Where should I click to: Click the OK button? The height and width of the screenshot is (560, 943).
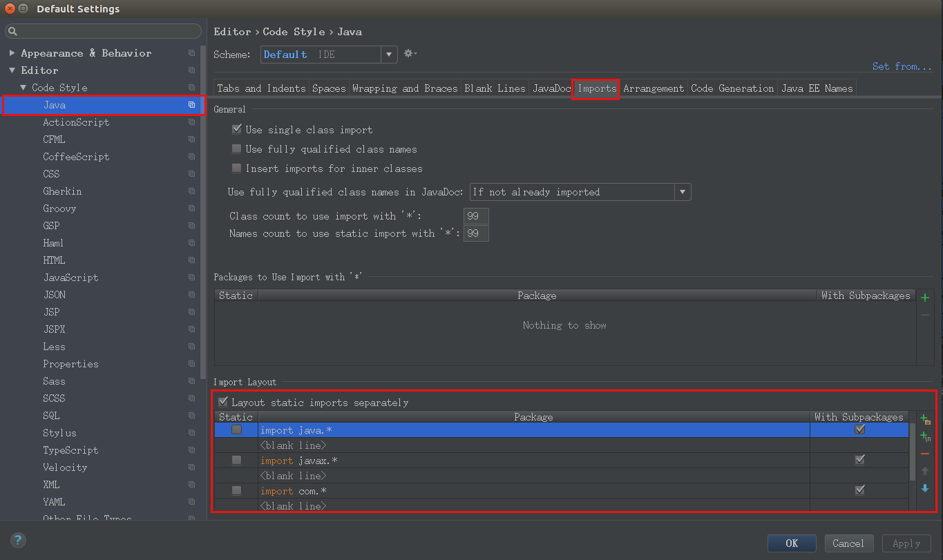click(x=792, y=543)
